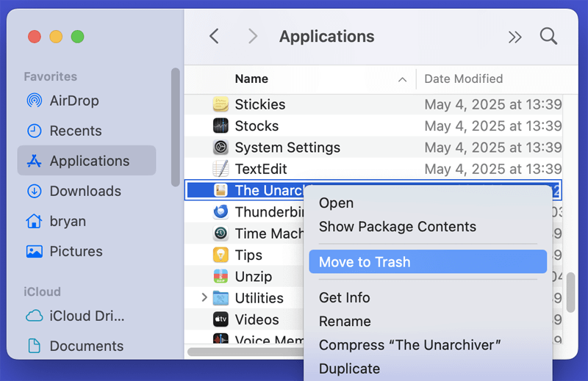Viewport: 588px width, 381px height.
Task: Select the Stickies row name
Action: (x=260, y=104)
